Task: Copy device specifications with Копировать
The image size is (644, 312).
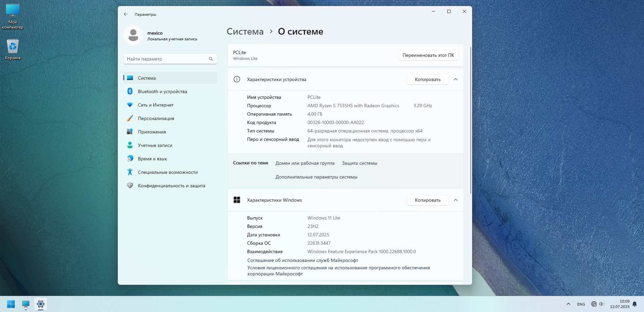Action: tap(427, 79)
